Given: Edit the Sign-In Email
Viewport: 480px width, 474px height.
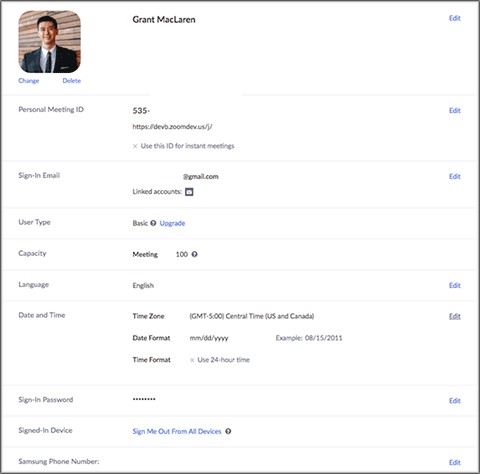Looking at the screenshot, I should [x=455, y=177].
